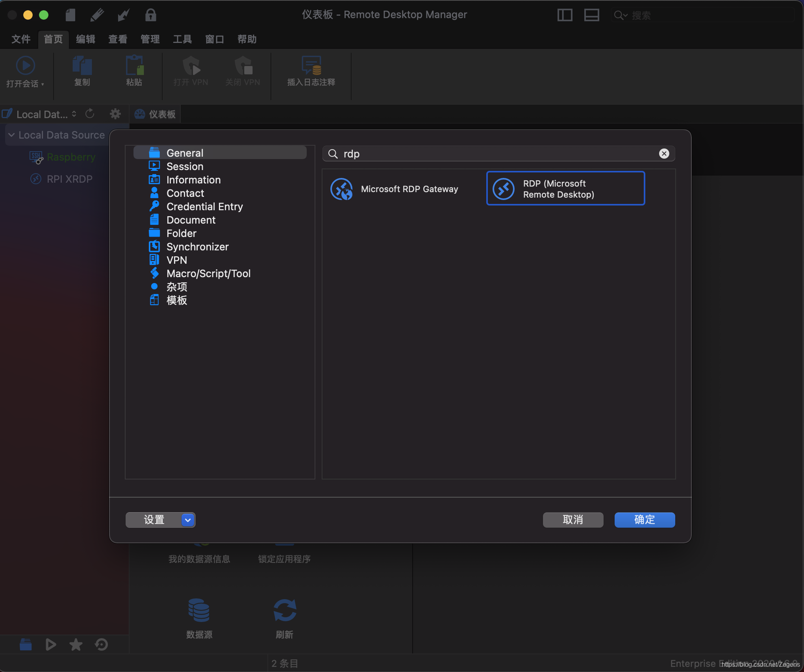804x672 pixels.
Task: Click the favorites star icon at bottom
Action: pyautogui.click(x=76, y=644)
